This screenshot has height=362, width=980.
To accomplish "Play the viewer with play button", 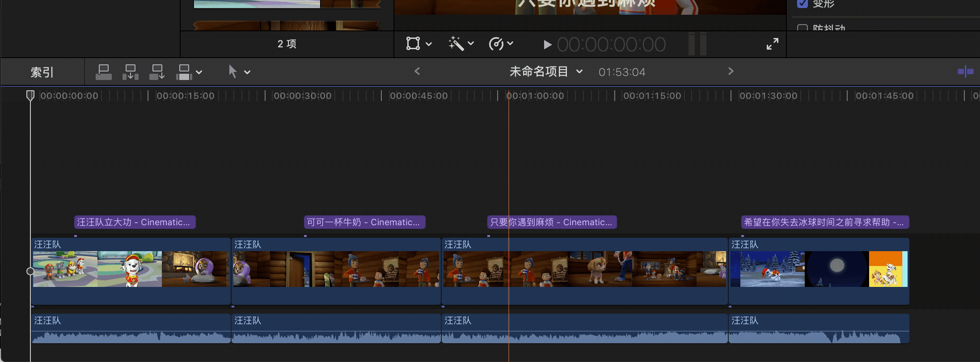I will click(x=547, y=45).
